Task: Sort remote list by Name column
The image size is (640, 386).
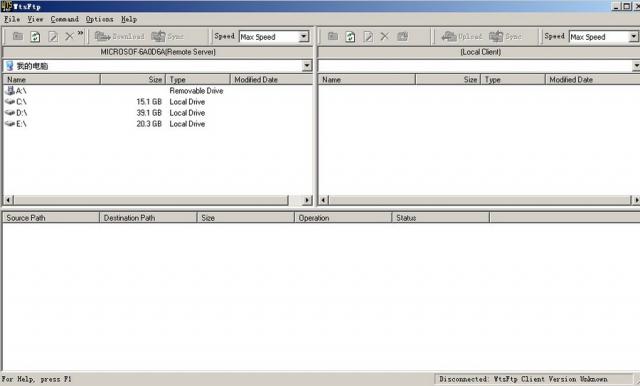Action: [51, 80]
